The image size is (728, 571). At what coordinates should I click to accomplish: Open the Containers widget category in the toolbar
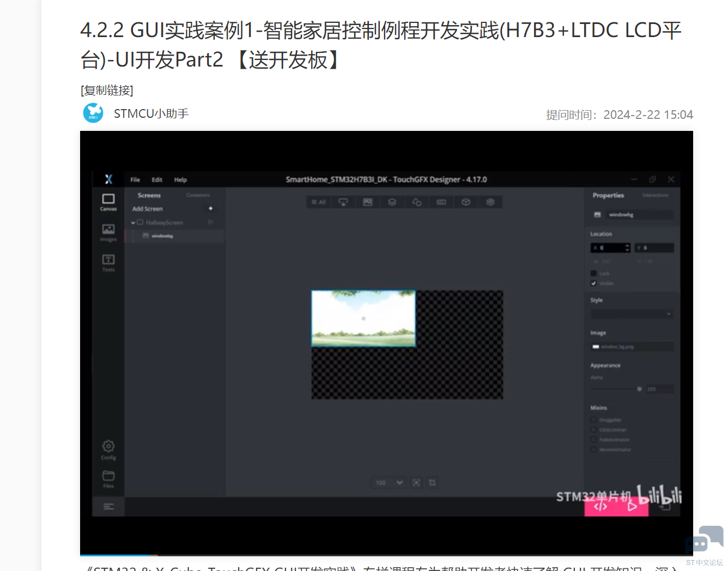click(392, 202)
